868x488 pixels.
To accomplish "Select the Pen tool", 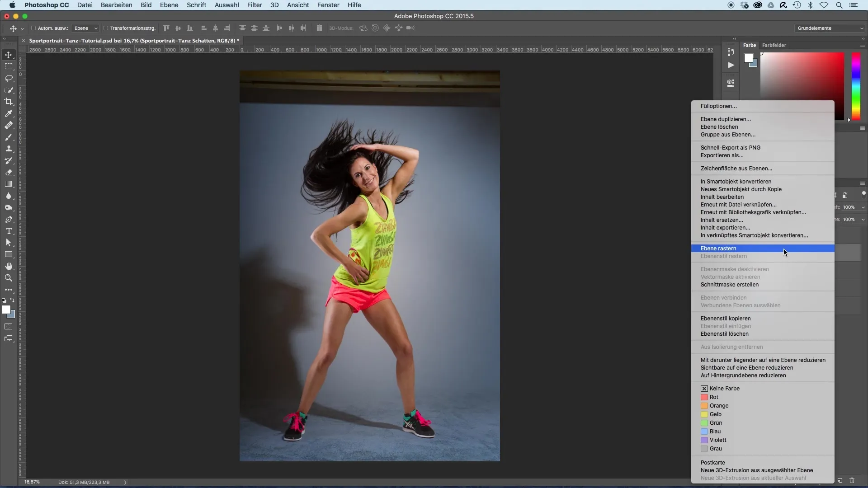I will point(9,219).
